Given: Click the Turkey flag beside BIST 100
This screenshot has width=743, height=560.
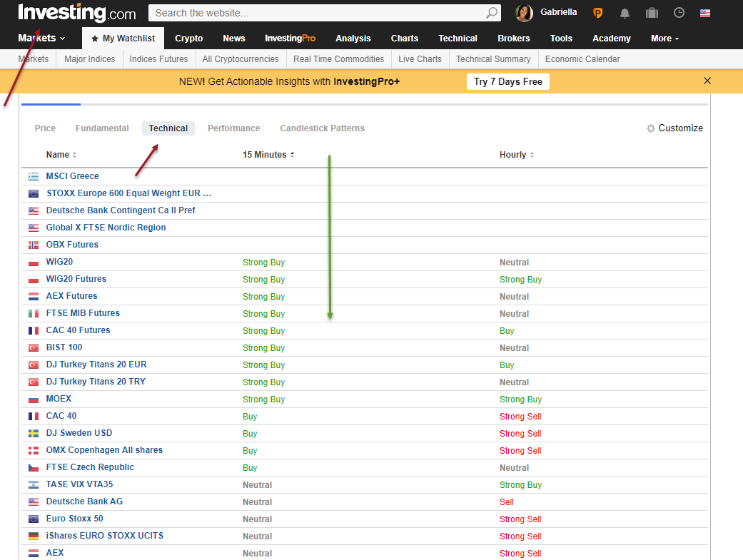Looking at the screenshot, I should pyautogui.click(x=33, y=347).
